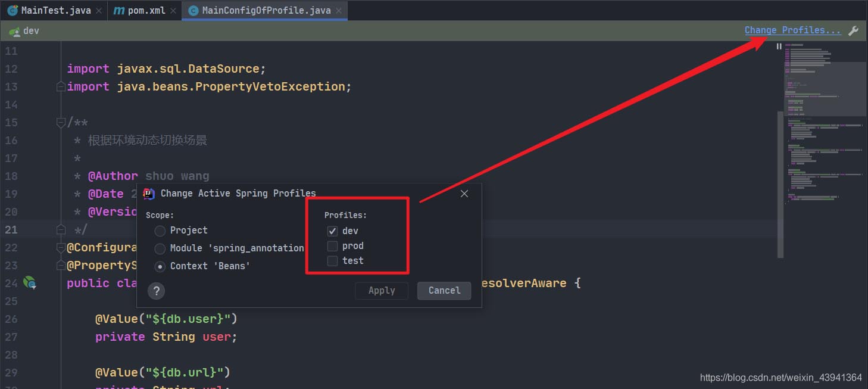Close the Change Active Spring Profiles dialog
Viewport: 868px width, 389px height.
pos(464,194)
